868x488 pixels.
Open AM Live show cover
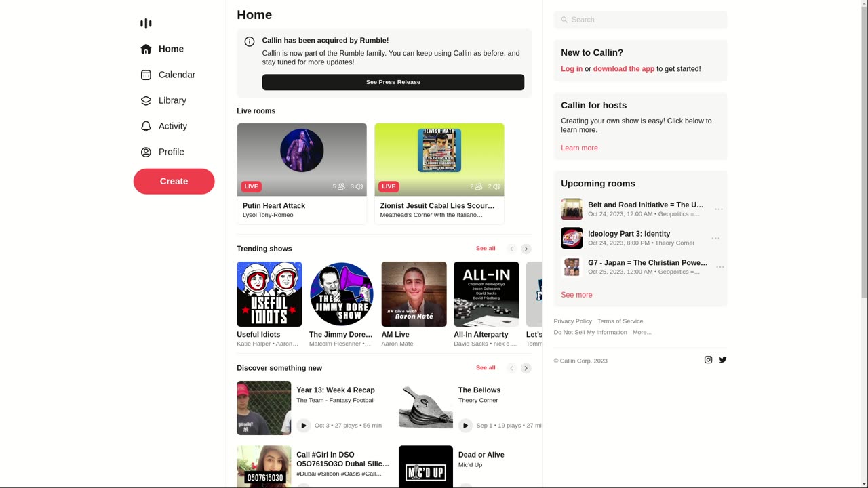pos(414,294)
